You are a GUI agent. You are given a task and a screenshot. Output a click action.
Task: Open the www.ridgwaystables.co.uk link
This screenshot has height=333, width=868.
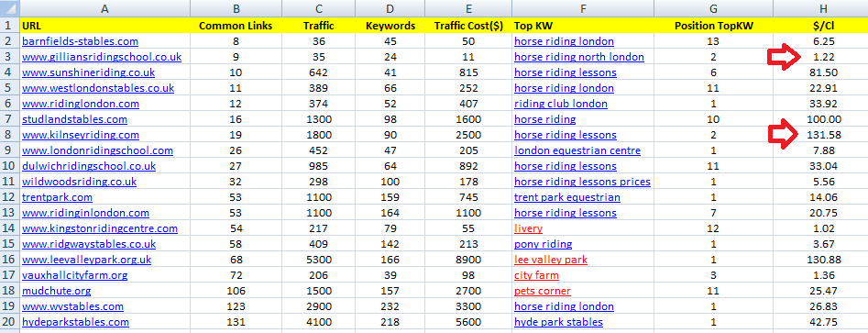coord(89,244)
